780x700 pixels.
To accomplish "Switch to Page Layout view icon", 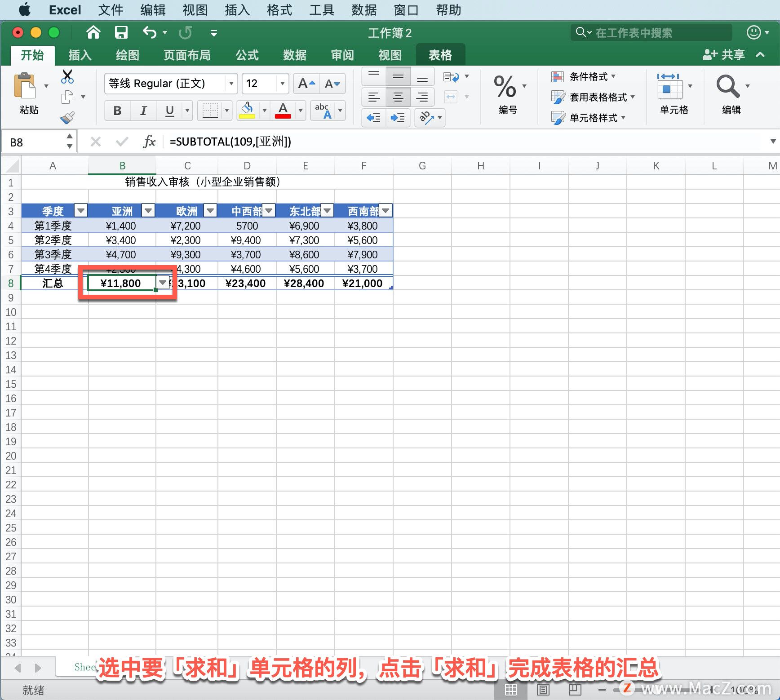I will (543, 689).
